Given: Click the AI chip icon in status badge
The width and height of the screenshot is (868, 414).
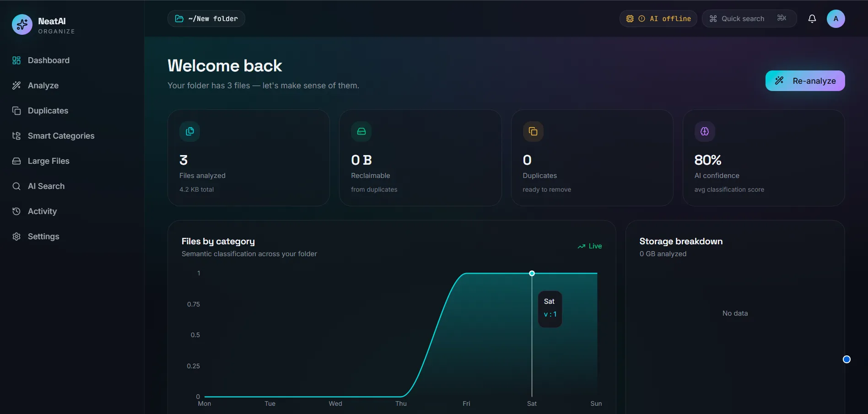Looking at the screenshot, I should 630,19.
